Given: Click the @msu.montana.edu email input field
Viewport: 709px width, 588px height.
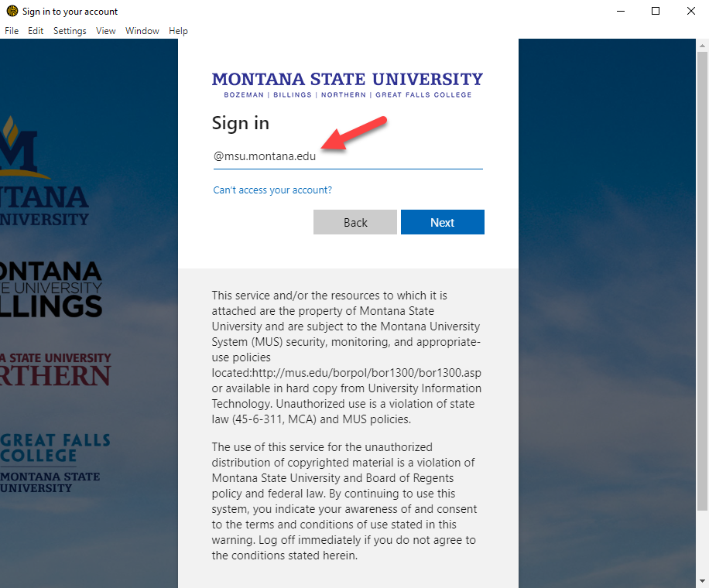Looking at the screenshot, I should 348,156.
